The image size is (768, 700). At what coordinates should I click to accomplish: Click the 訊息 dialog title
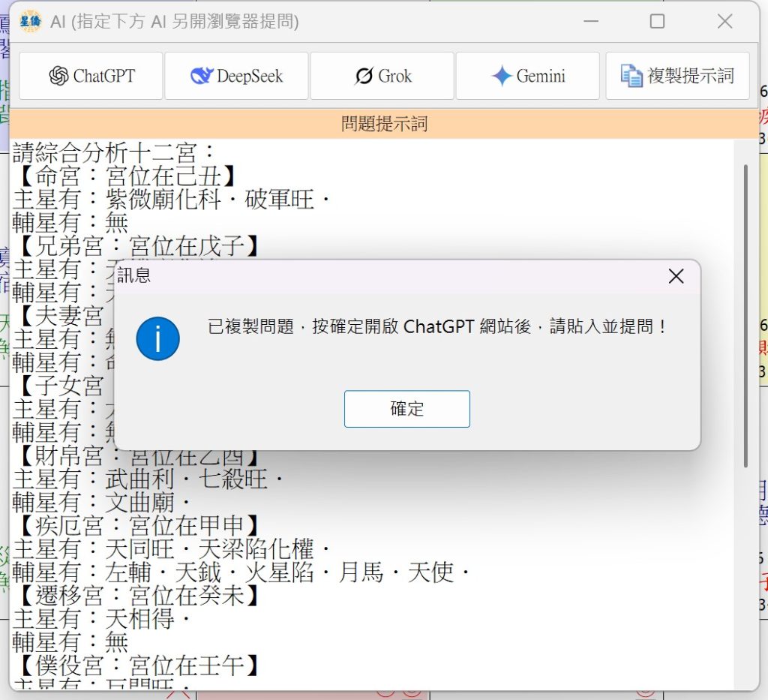[134, 276]
